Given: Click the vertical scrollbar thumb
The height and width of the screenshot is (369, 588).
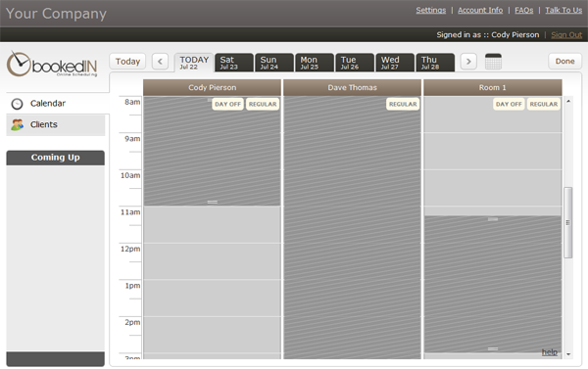Looking at the screenshot, I should click(x=568, y=222).
